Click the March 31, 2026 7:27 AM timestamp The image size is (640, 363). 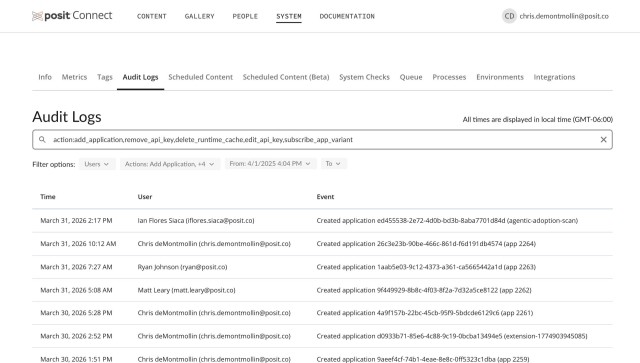pyautogui.click(x=76, y=267)
